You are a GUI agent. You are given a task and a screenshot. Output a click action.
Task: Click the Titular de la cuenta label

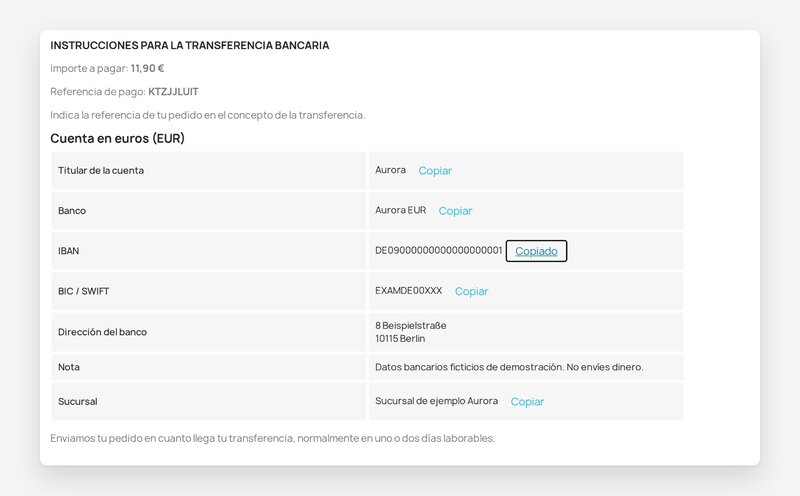tap(101, 170)
